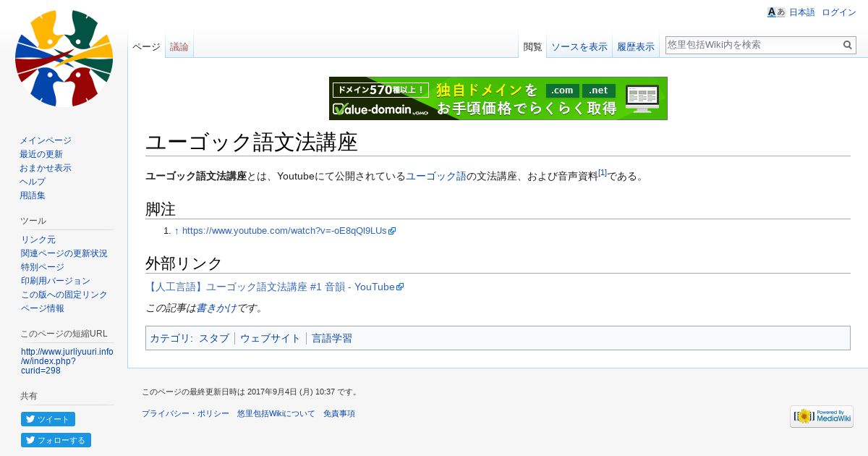Viewport: 868px width, 456px height.
Task: Go to メインページ in sidebar
Action: click(x=46, y=140)
